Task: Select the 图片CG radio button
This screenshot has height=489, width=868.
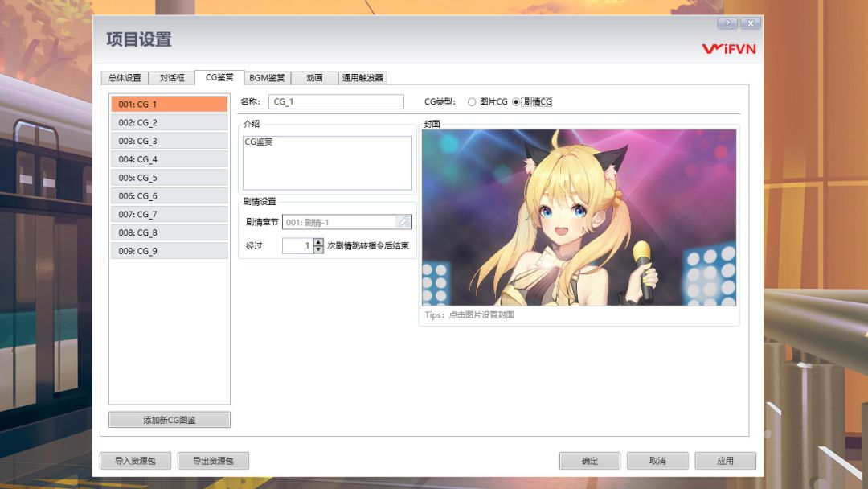Action: point(473,101)
